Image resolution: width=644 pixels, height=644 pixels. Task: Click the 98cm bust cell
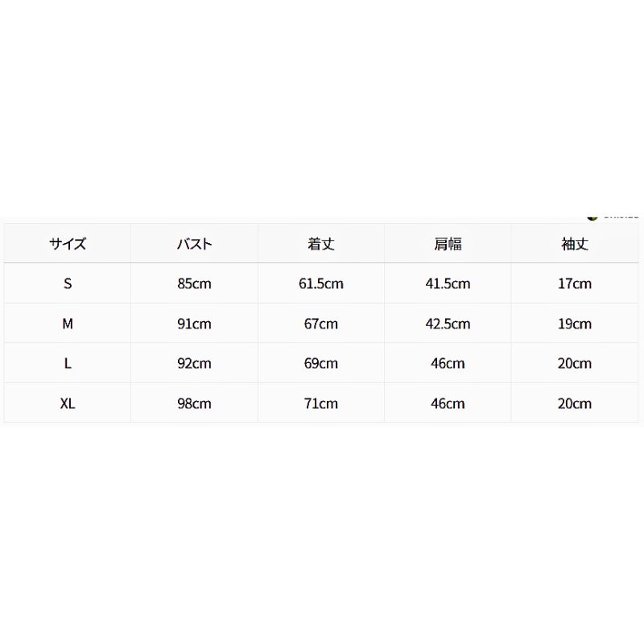[x=194, y=403]
